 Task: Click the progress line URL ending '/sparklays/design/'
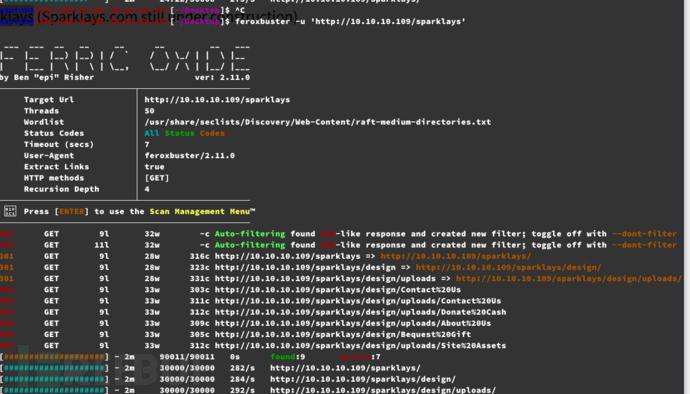[363, 379]
